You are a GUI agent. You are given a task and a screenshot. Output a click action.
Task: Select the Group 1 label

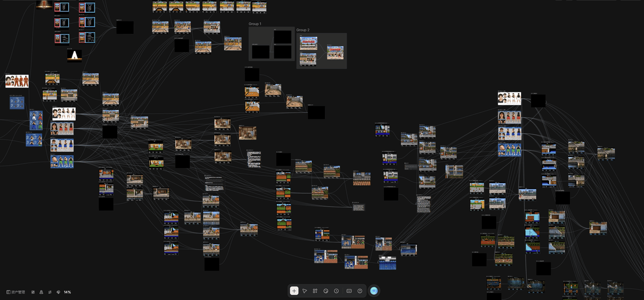pos(255,24)
